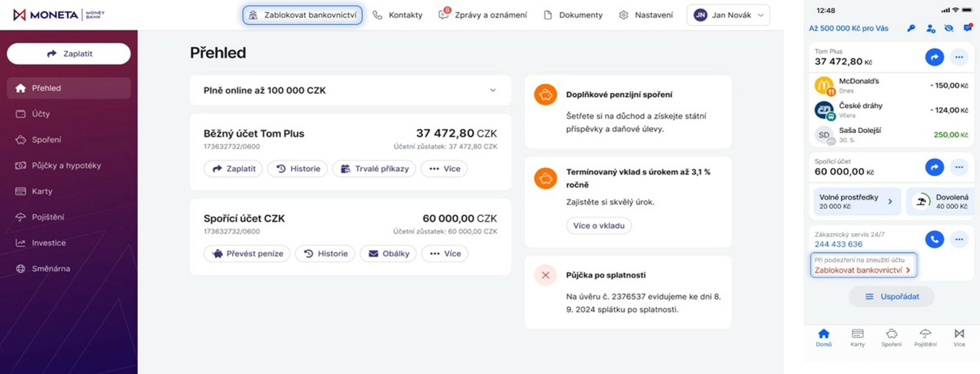Click the Půjčka po splatnosti X icon
Viewport: 980px width, 374px height.
[x=546, y=276]
